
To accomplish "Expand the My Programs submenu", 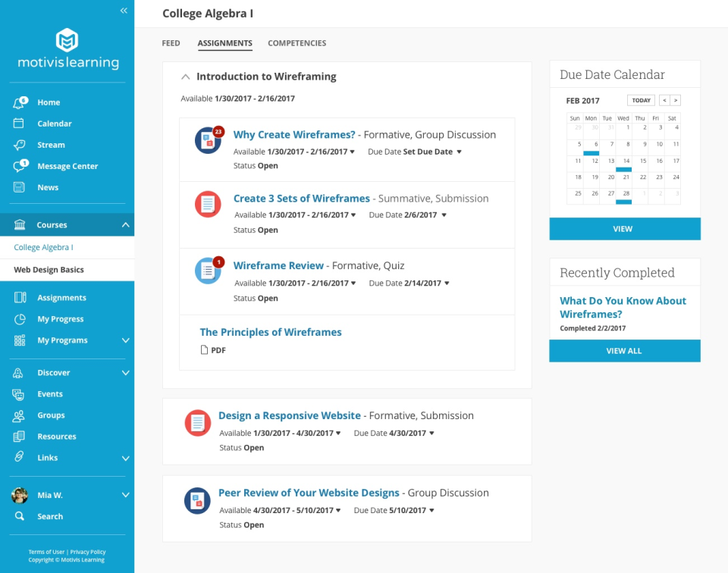I will (x=125, y=340).
